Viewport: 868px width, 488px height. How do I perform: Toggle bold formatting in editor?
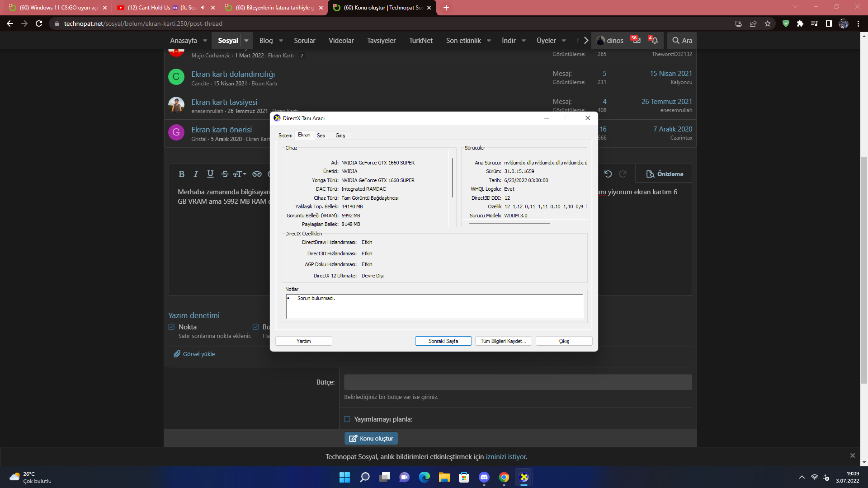[181, 174]
